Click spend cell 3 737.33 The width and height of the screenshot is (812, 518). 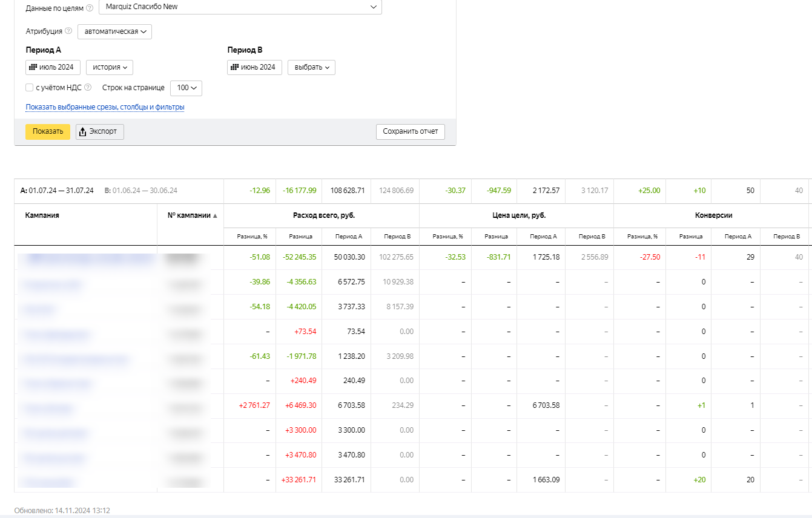pos(351,307)
